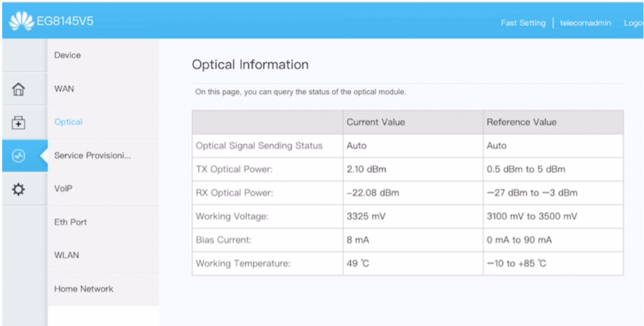The height and width of the screenshot is (326, 644).
Task: Open Service Provisioning menu item
Action: click(92, 155)
